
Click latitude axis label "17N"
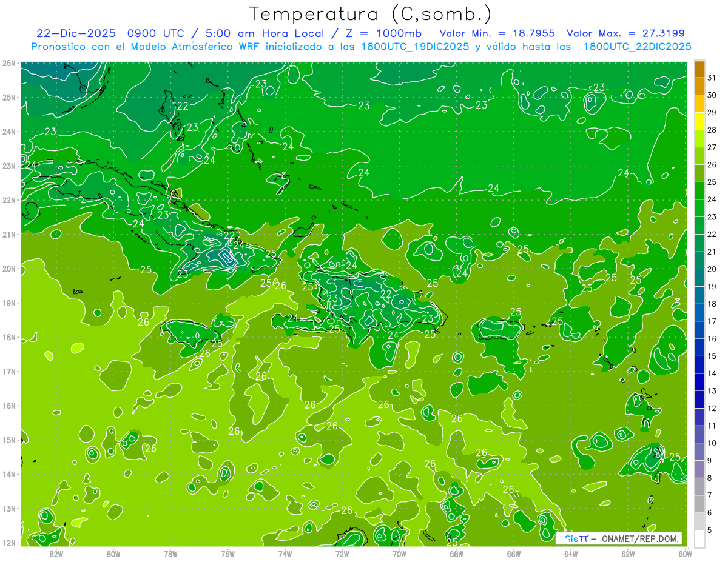[8, 371]
